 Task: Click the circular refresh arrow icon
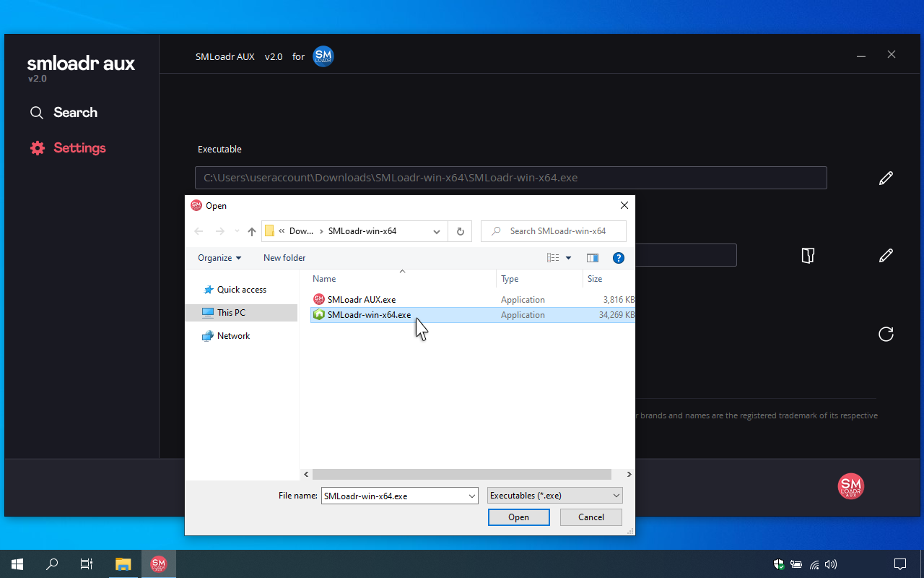click(x=886, y=334)
